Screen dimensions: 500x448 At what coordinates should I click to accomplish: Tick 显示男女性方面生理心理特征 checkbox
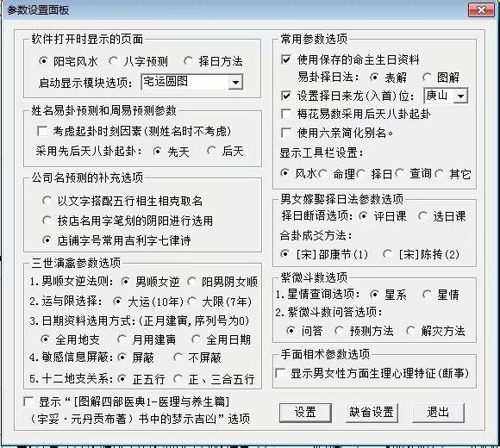280,373
